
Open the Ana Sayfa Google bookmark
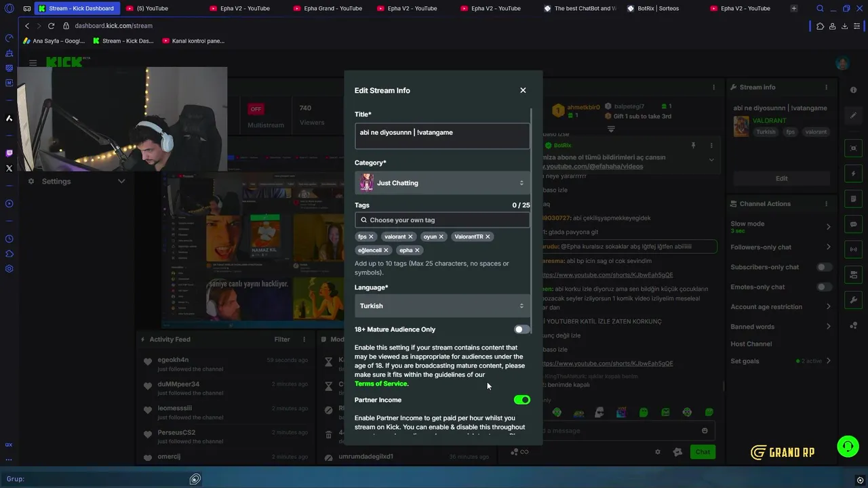54,41
